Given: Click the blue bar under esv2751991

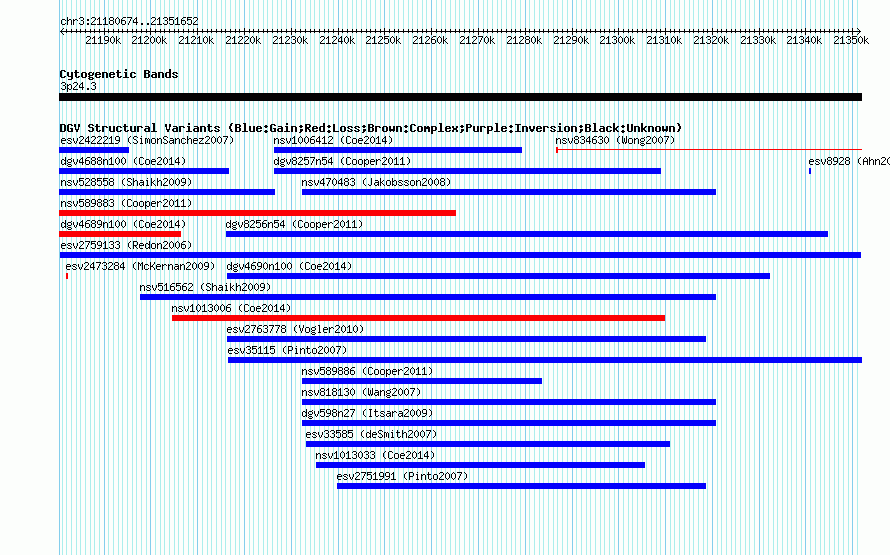Looking at the screenshot, I should (522, 486).
